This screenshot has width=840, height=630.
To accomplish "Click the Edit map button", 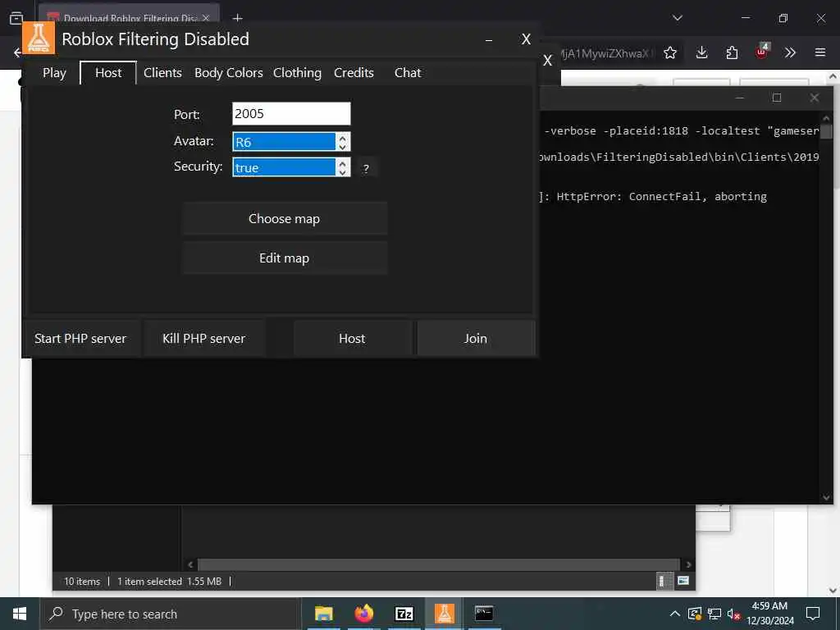I will 284,258.
